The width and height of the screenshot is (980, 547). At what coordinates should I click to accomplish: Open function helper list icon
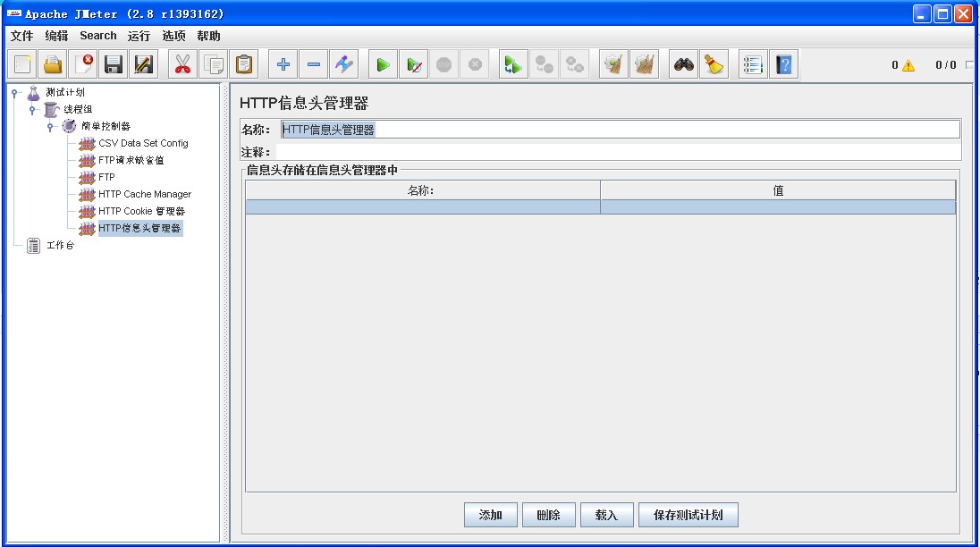coord(753,64)
